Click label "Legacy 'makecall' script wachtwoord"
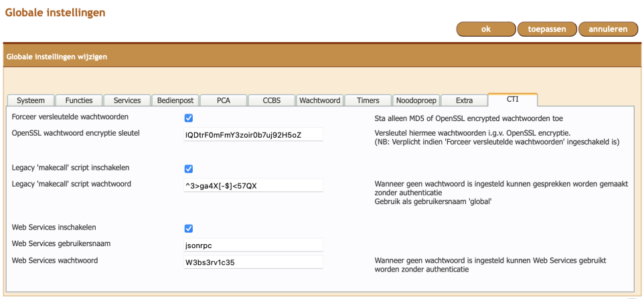The height and width of the screenshot is (299, 644). pos(72,184)
